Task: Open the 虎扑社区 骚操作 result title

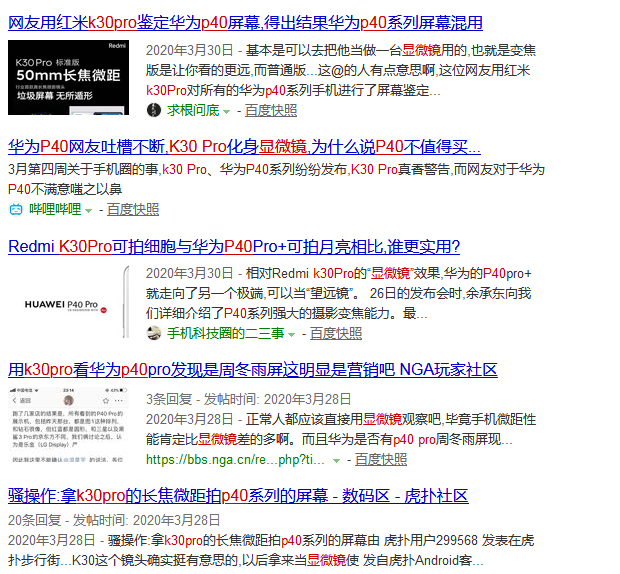Action: (x=238, y=495)
